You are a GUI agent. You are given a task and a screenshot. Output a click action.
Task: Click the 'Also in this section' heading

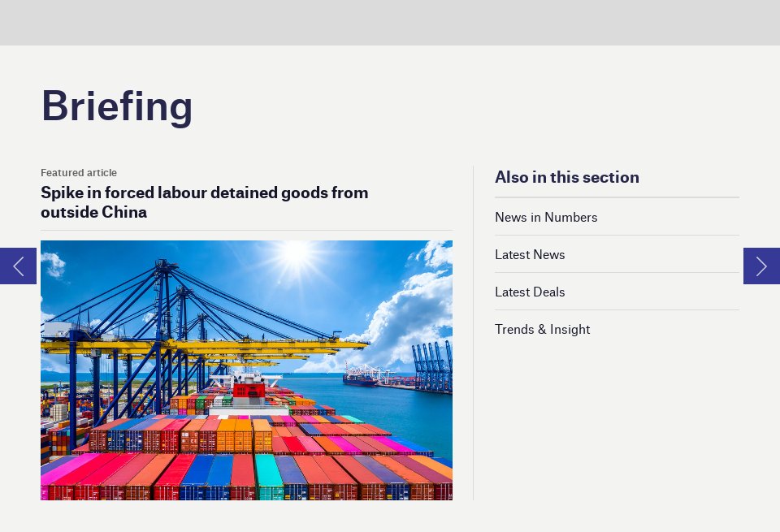point(566,177)
